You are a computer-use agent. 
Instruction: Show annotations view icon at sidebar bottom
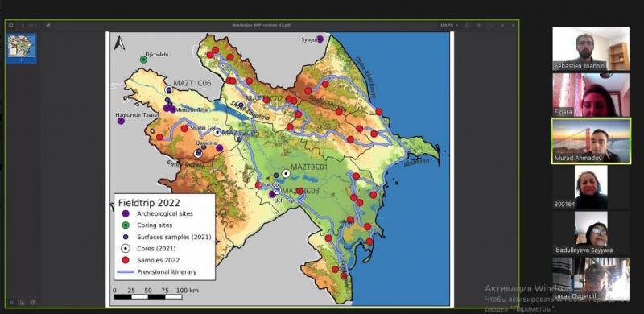pos(33,303)
